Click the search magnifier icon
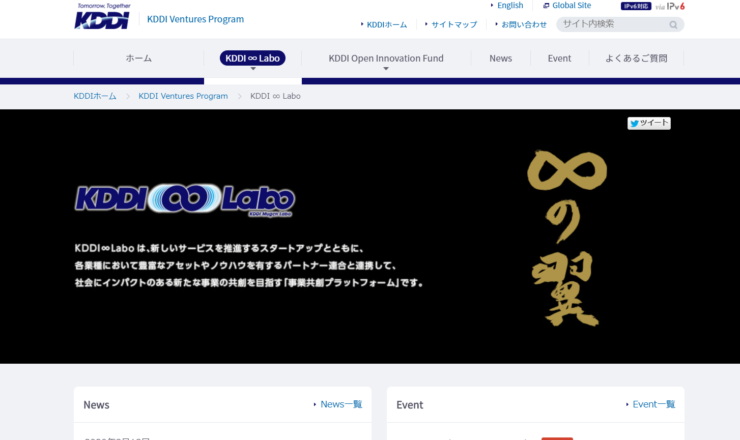 point(674,25)
